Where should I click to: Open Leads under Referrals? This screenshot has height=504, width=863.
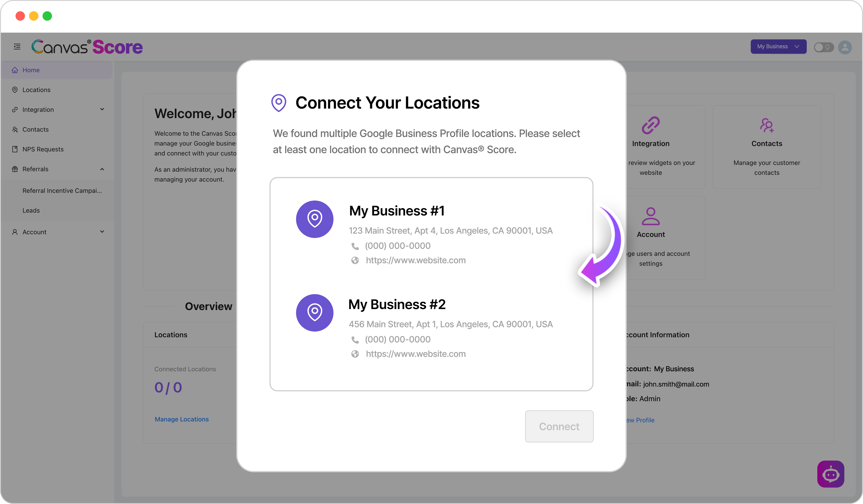click(x=31, y=211)
